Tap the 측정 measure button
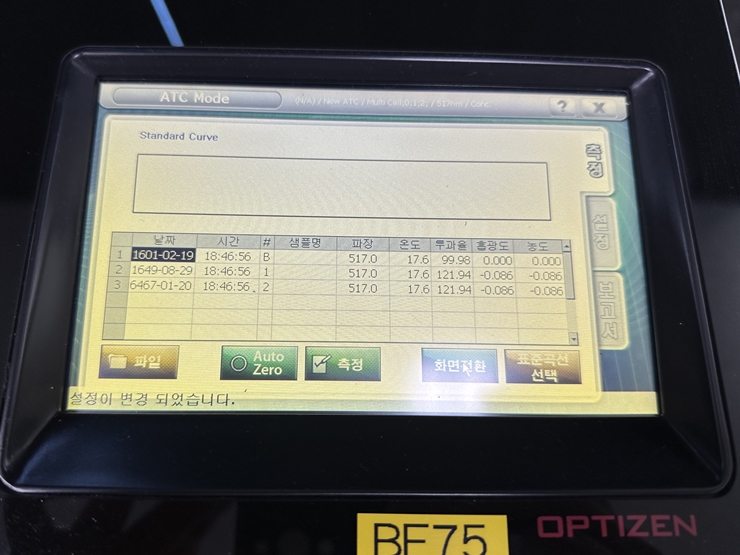The width and height of the screenshot is (740, 555). [x=342, y=364]
